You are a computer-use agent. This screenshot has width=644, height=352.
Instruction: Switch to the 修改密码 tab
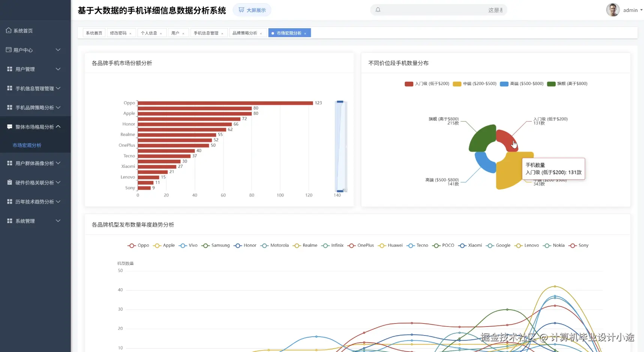coord(118,33)
